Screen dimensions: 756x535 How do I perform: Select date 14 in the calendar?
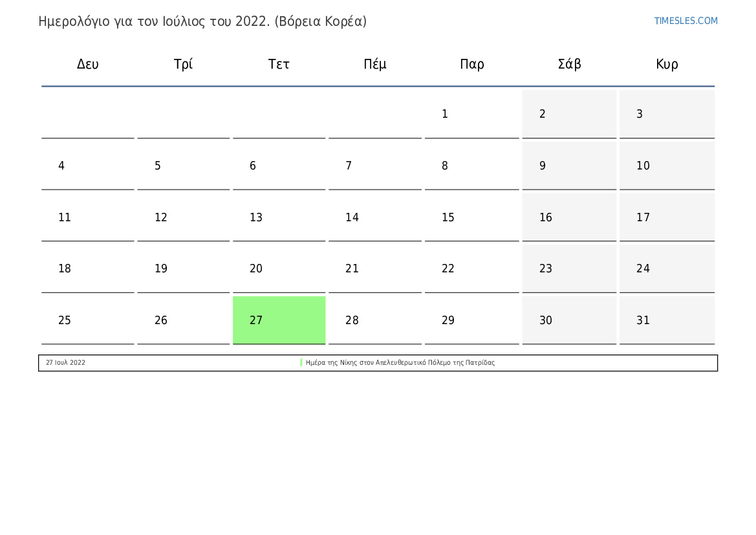pos(375,217)
